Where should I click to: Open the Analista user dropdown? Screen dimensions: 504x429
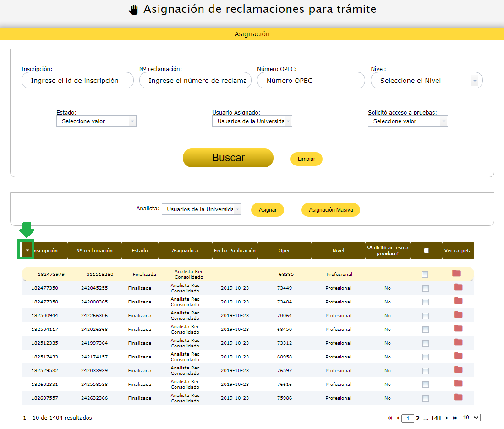(202, 209)
